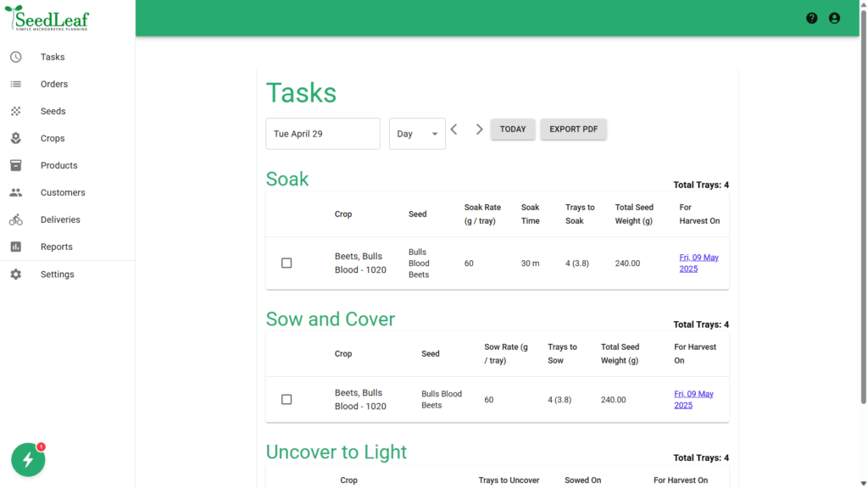Viewport: 868px width, 488px height.
Task: Go to previous day with left chevron
Action: pos(454,130)
